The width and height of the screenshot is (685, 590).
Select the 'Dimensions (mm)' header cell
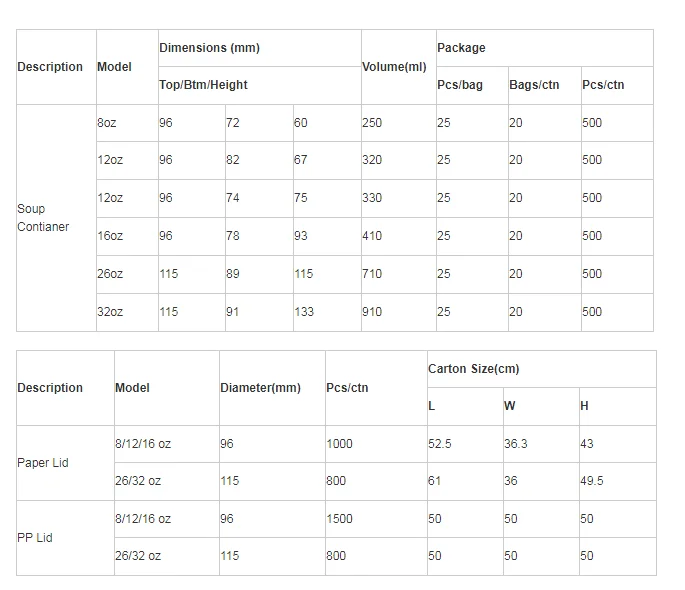tap(209, 48)
